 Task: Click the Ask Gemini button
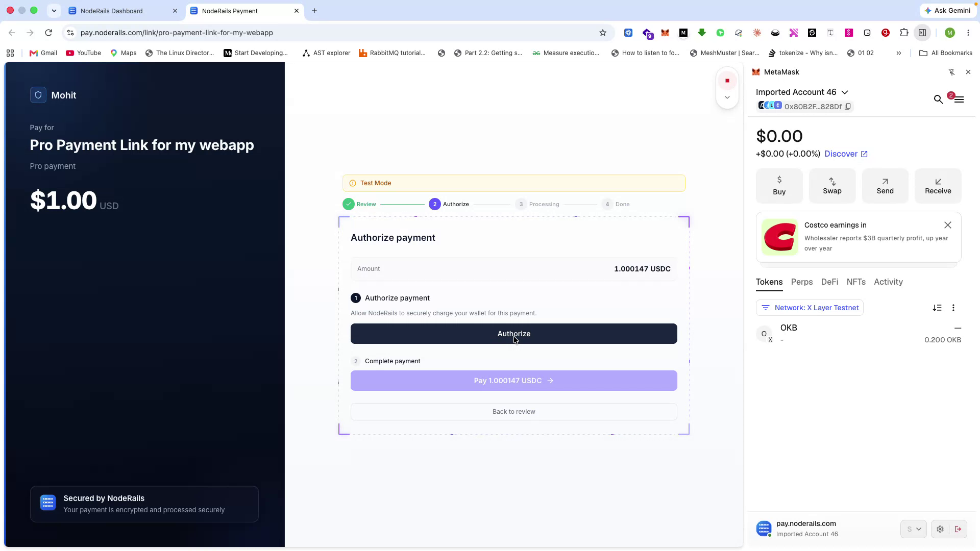948,11
